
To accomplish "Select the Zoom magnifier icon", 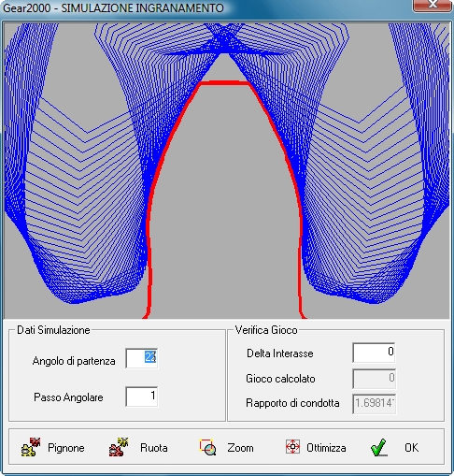I will coord(207,447).
